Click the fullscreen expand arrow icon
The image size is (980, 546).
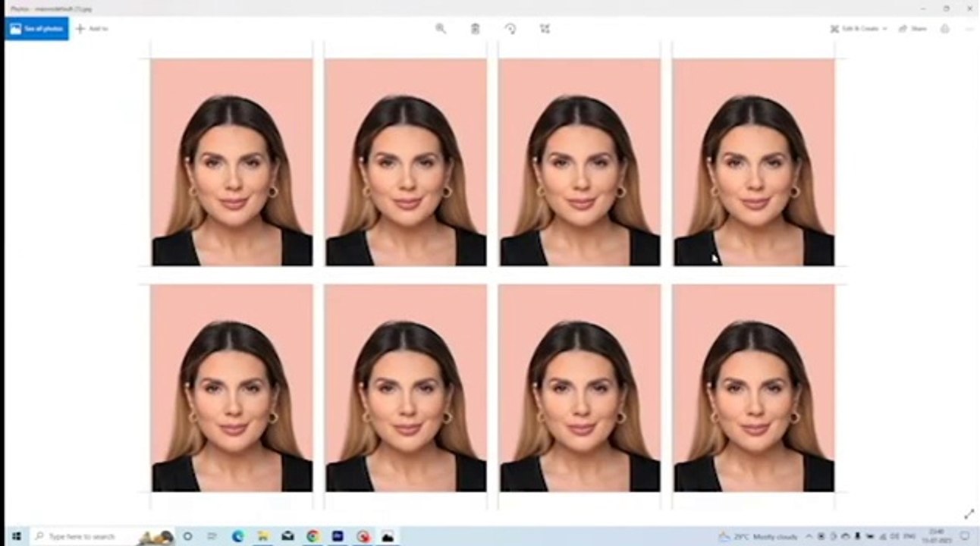969,514
